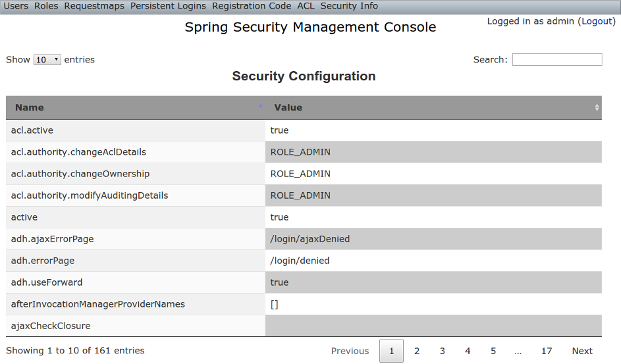Image resolution: width=621 pixels, height=364 pixels.
Task: Jump to last page 17
Action: coord(547,351)
